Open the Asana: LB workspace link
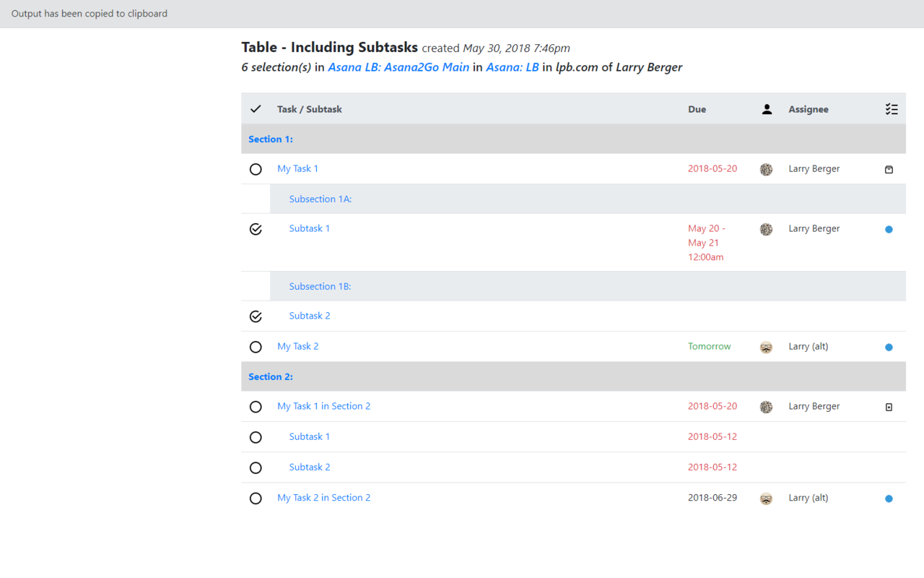Viewport: 924px width, 578px height. tap(513, 67)
